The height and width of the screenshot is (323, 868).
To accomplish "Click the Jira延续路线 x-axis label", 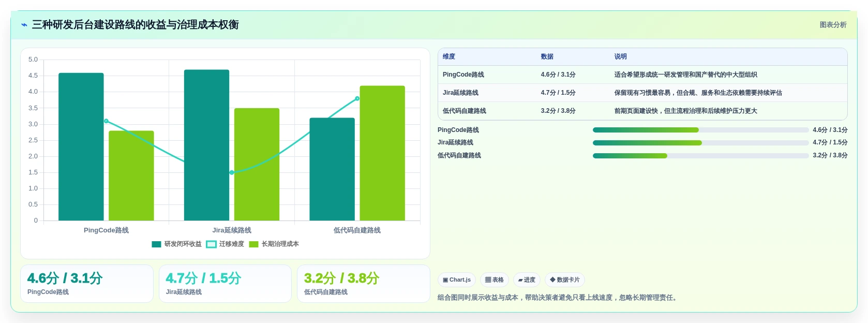I will [x=232, y=230].
